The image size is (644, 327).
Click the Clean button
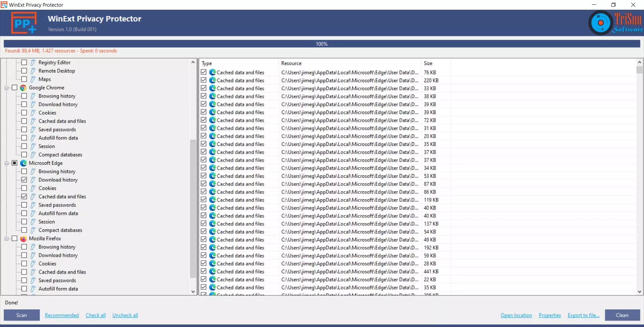tap(622, 315)
